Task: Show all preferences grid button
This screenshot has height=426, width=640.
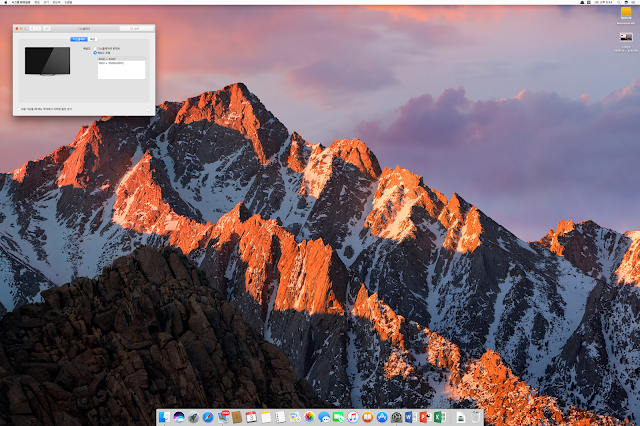Action: coord(47,29)
